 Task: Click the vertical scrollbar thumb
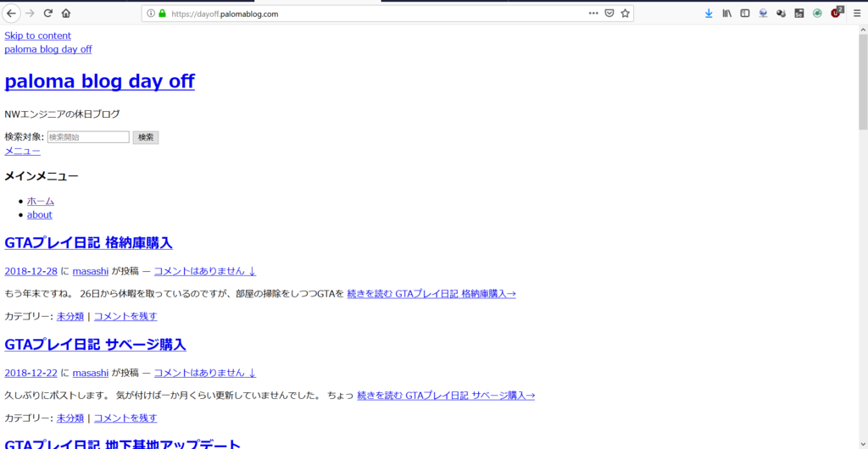tap(862, 82)
